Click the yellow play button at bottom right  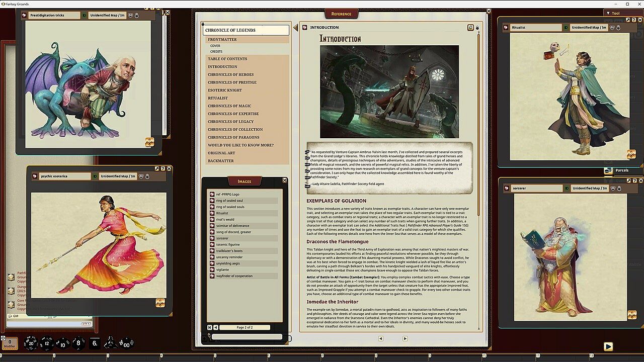tap(608, 346)
